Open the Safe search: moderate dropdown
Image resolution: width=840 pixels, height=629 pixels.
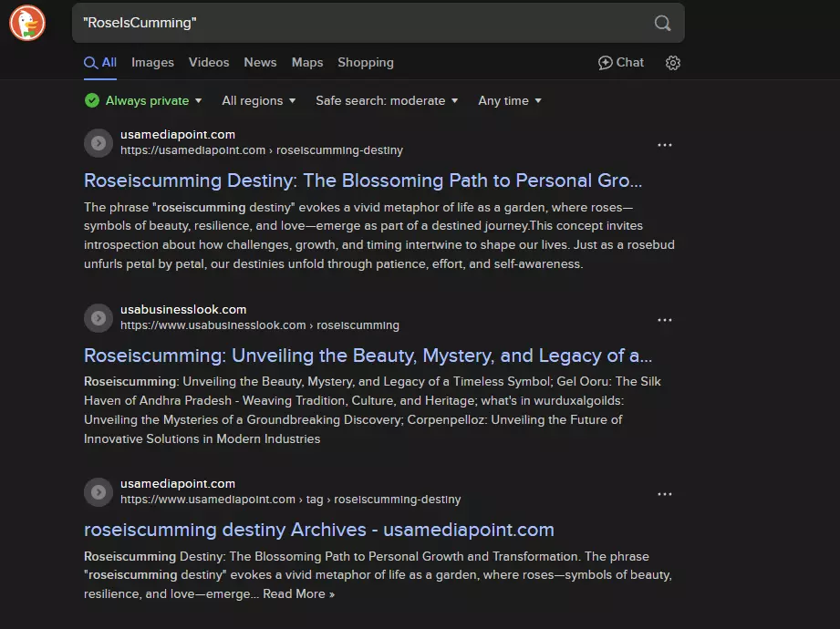pos(387,100)
